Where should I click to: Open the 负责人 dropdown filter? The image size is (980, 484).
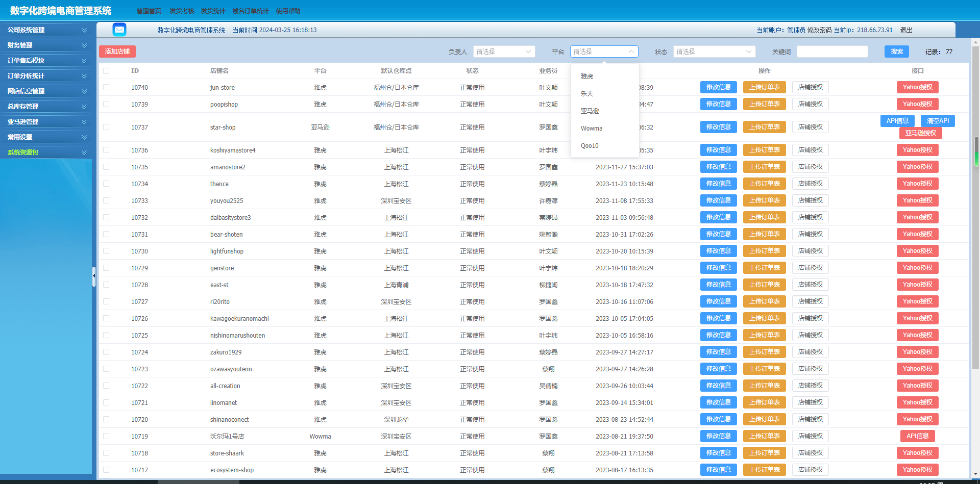pyautogui.click(x=503, y=52)
